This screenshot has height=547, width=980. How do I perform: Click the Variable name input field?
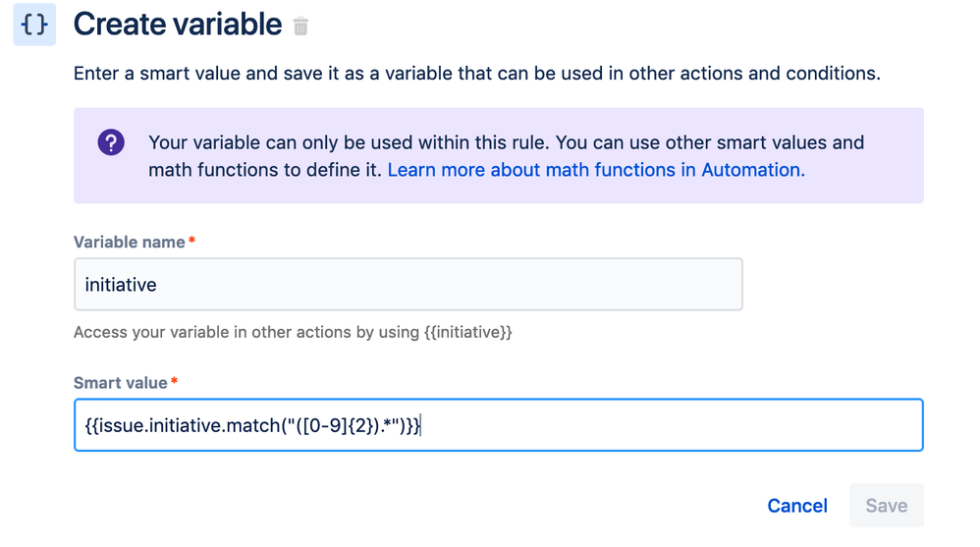click(408, 285)
